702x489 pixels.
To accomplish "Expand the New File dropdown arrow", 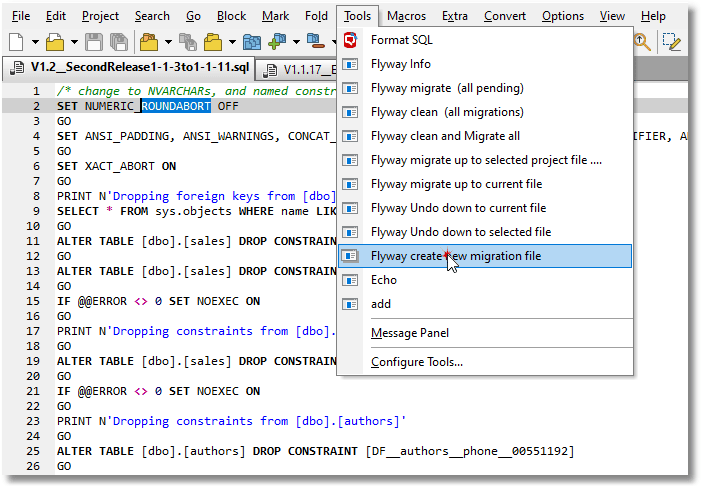I will (35, 43).
